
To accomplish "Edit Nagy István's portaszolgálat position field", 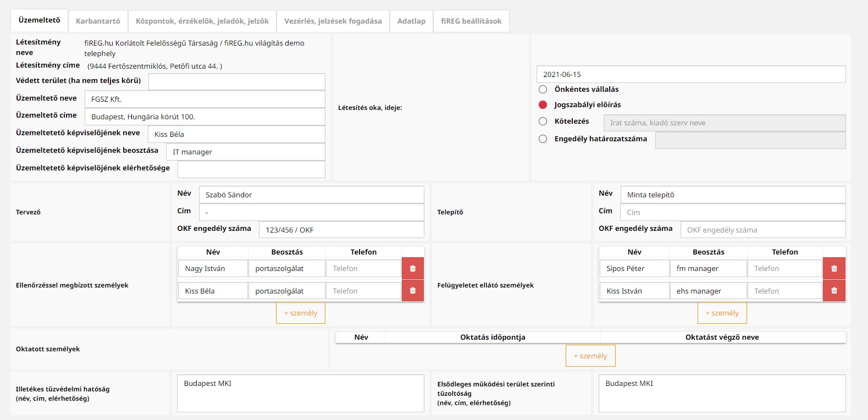I will pyautogui.click(x=287, y=269).
